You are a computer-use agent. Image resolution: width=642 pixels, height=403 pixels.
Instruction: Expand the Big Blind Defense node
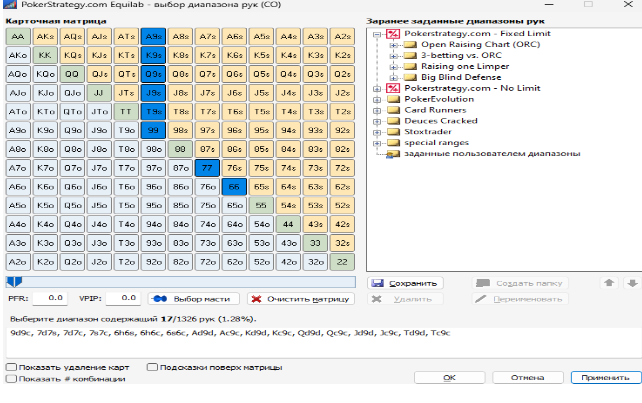(393, 78)
